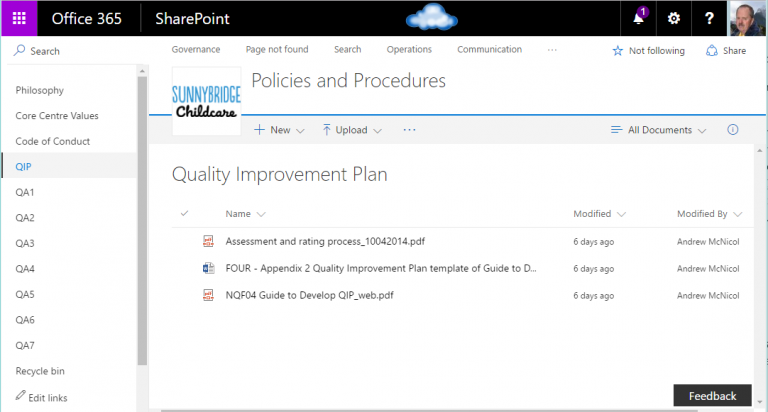
Task: Click the Feedback button
Action: tap(712, 396)
